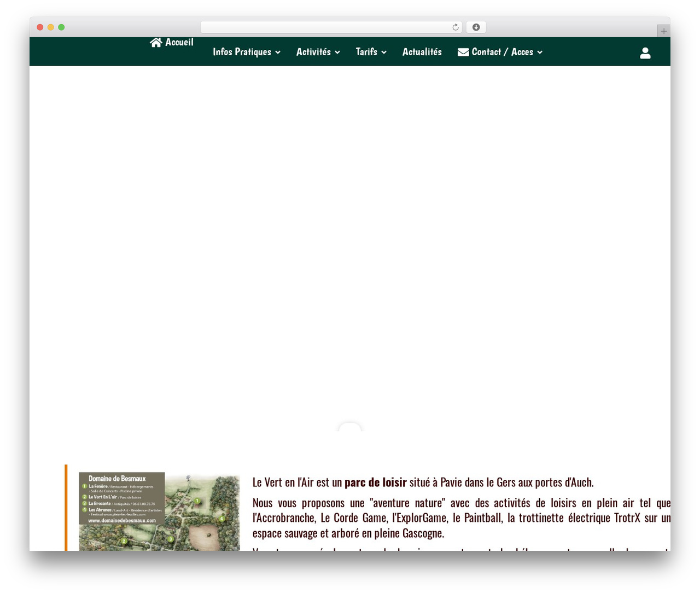The height and width of the screenshot is (593, 700).
Task: Select the Activités menu label
Action: tap(313, 52)
